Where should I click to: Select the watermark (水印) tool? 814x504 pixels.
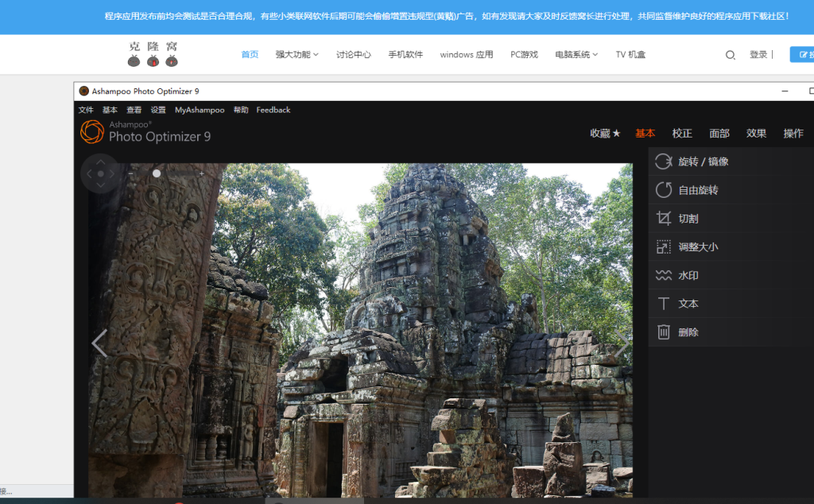[x=731, y=275]
